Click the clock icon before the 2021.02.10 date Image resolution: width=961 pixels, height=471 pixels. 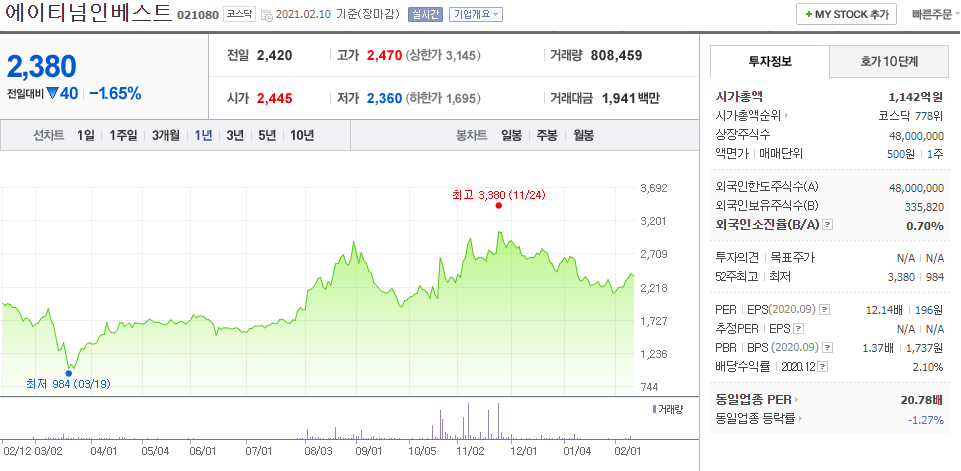(x=267, y=15)
